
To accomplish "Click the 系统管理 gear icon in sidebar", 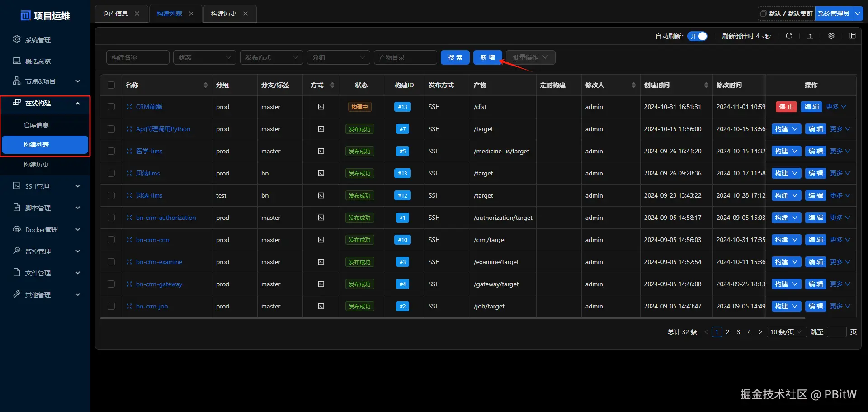I will [17, 39].
